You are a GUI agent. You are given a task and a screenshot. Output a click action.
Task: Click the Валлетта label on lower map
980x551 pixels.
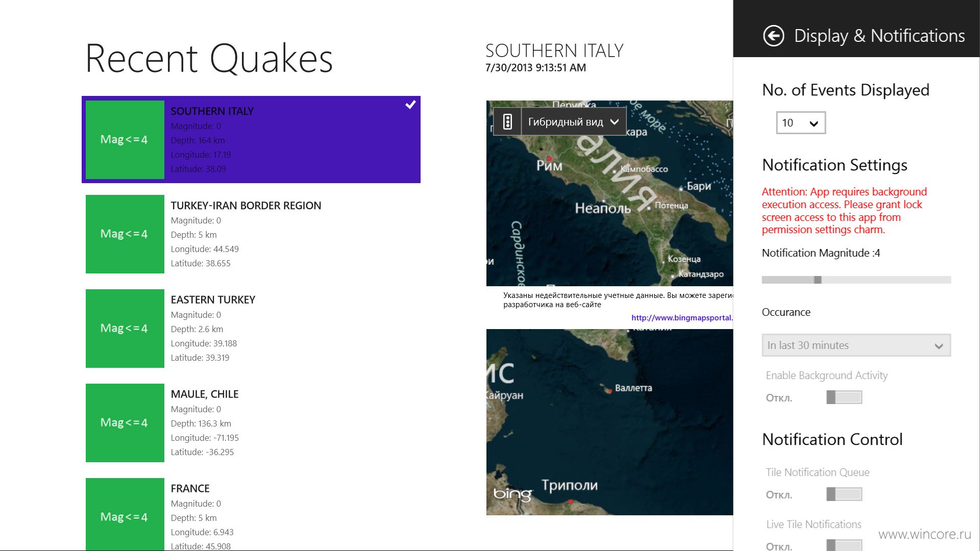pyautogui.click(x=633, y=388)
